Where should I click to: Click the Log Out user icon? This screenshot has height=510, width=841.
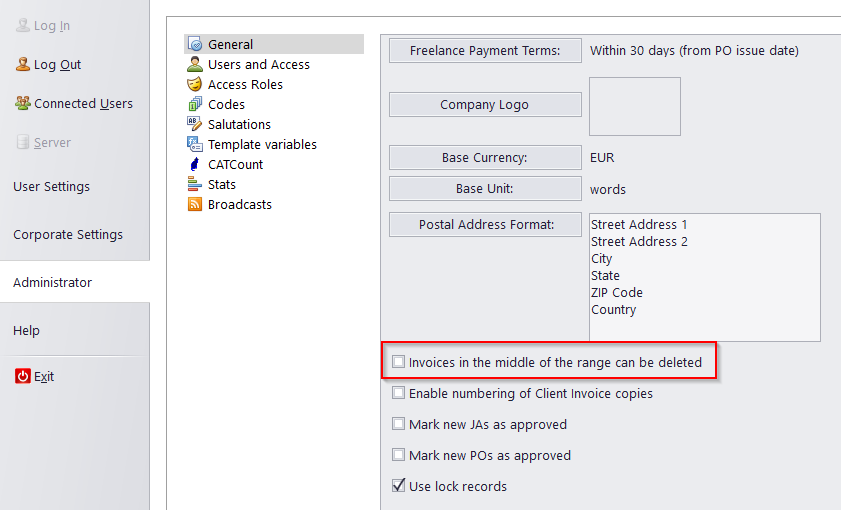tap(23, 64)
